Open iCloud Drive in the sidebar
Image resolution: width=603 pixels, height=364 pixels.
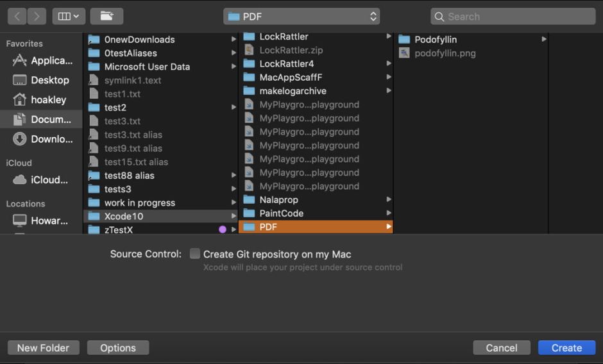click(42, 179)
